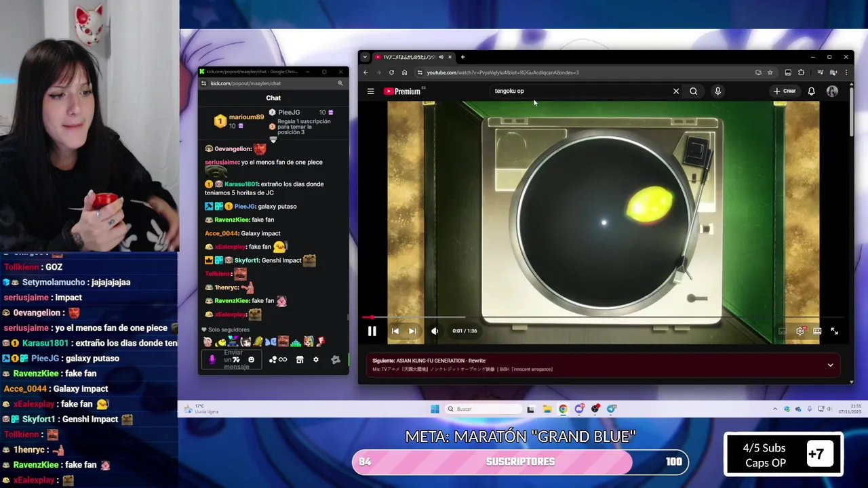Open Chrome extensions puzzle icon
This screenshot has width=868, height=488.
pos(801,73)
